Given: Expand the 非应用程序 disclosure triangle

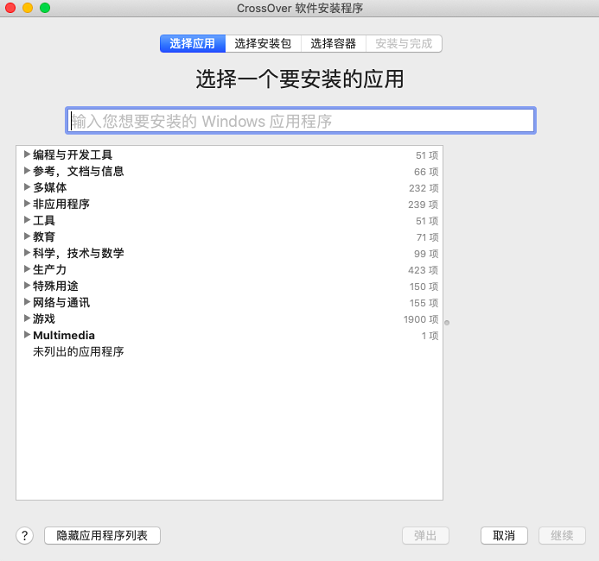Looking at the screenshot, I should tap(27, 204).
